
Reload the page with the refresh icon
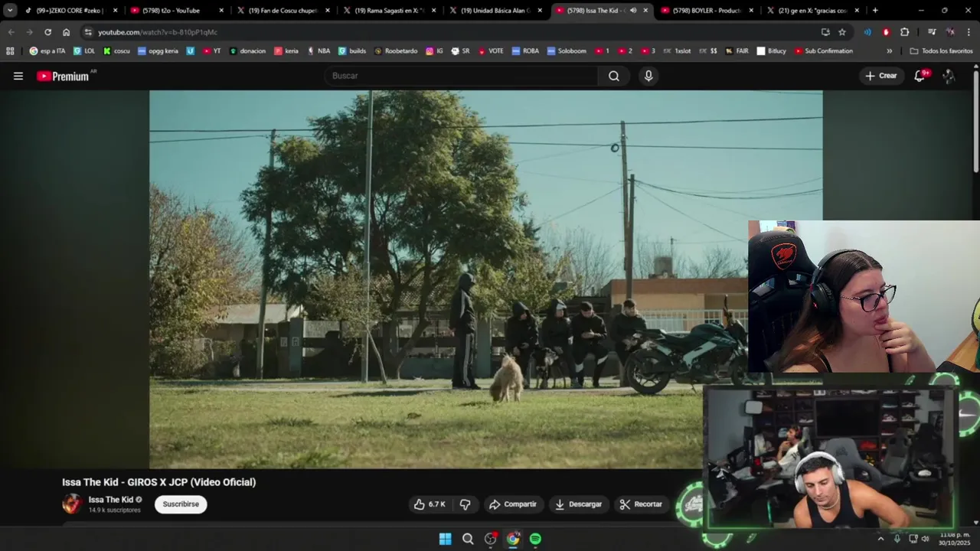point(47,32)
